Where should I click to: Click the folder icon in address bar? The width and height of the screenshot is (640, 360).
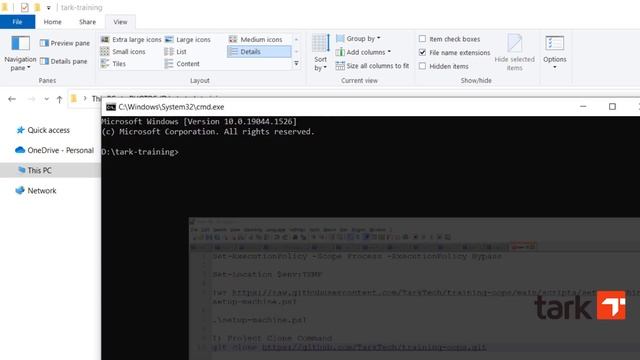pos(74,98)
